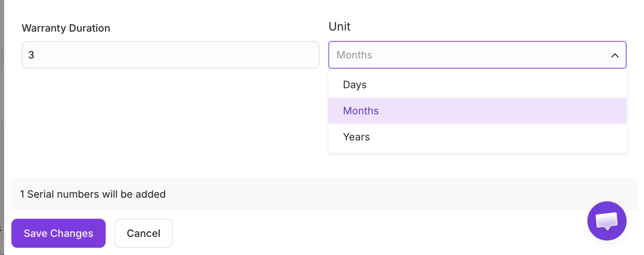Focus the Months placeholder text in Unit field

pos(354,55)
